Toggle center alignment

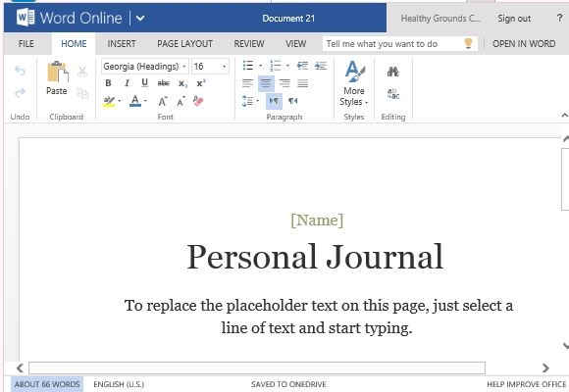pos(266,83)
